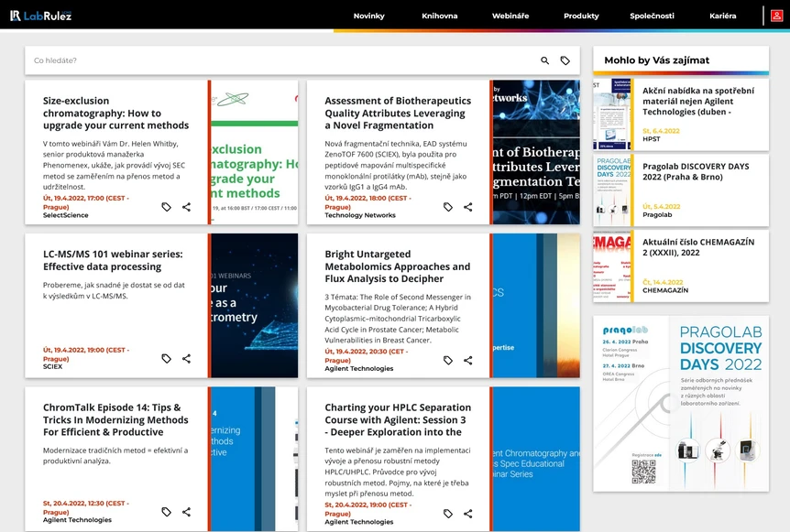Click the Charting your HPLC Separation thumbnail
The image size is (790, 532).
[x=536, y=459]
